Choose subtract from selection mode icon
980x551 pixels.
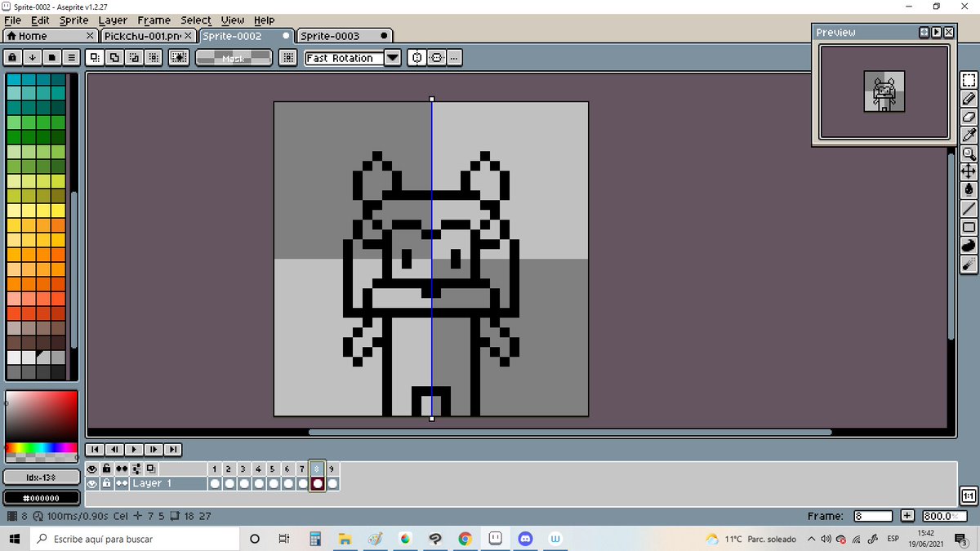(133, 58)
